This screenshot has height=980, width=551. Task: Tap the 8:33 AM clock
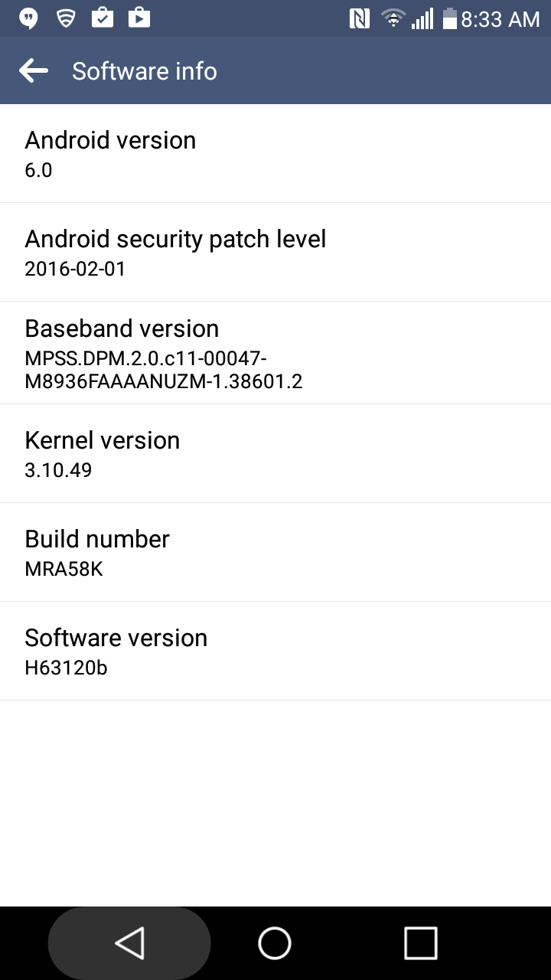click(x=500, y=19)
